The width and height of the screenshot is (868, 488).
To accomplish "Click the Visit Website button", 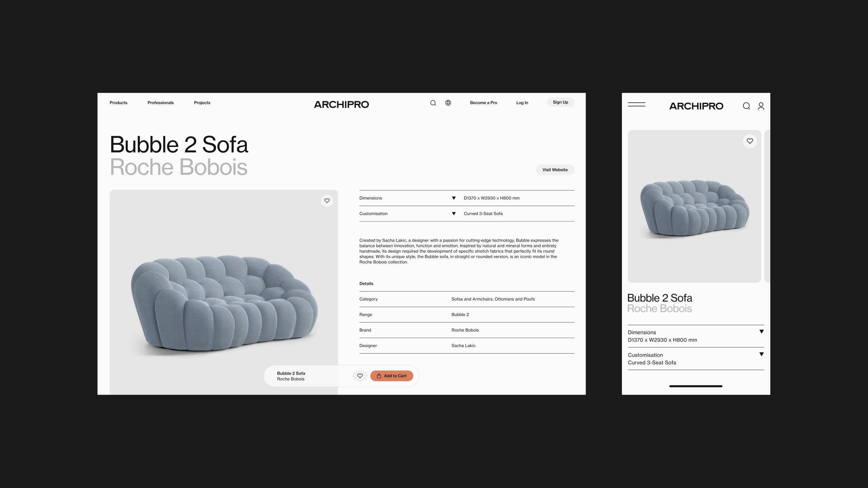I will pyautogui.click(x=555, y=170).
